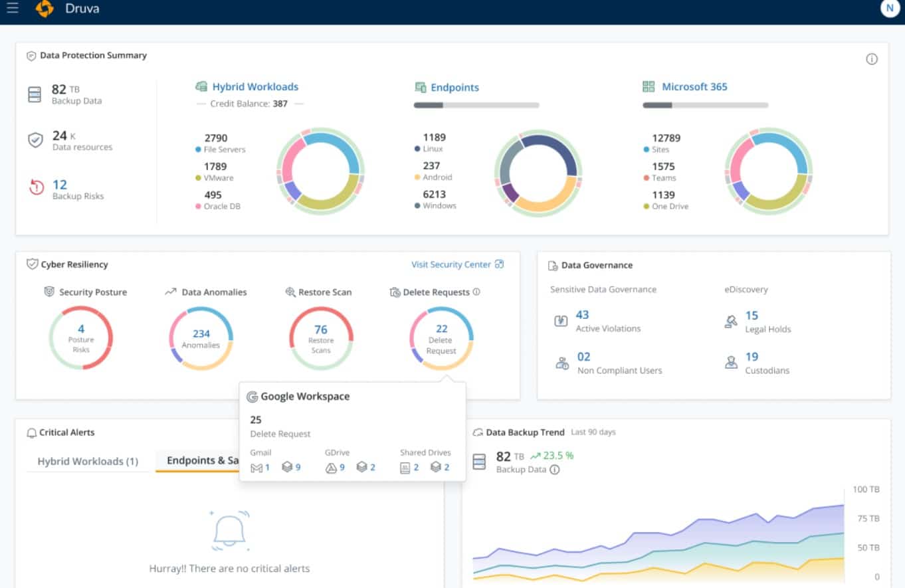The height and width of the screenshot is (588, 905).
Task: Click the Microsoft 365 heading link
Action: coord(694,86)
